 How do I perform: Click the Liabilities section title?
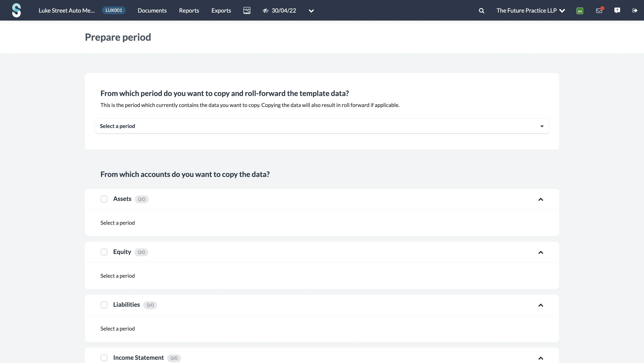click(x=126, y=304)
